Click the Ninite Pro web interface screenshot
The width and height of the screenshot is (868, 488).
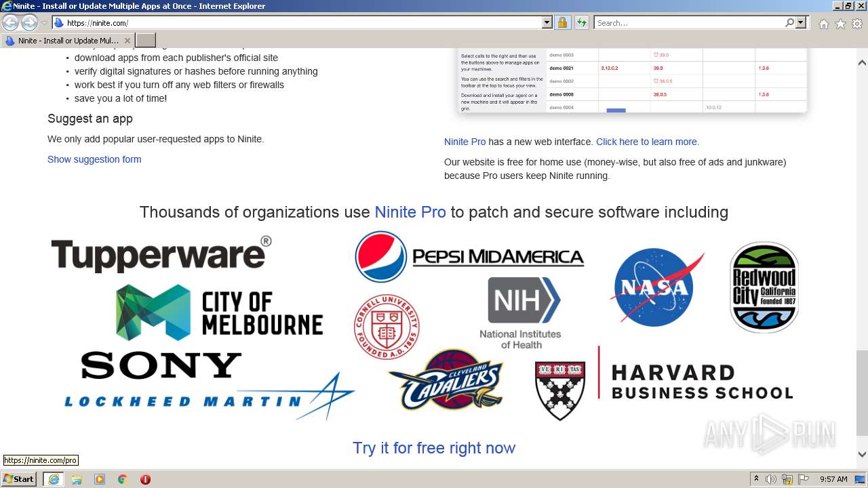pyautogui.click(x=633, y=80)
